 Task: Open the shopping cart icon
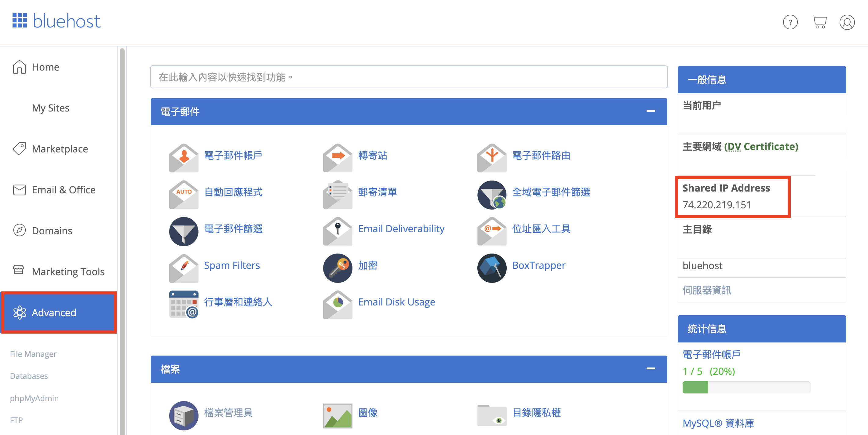coord(819,22)
